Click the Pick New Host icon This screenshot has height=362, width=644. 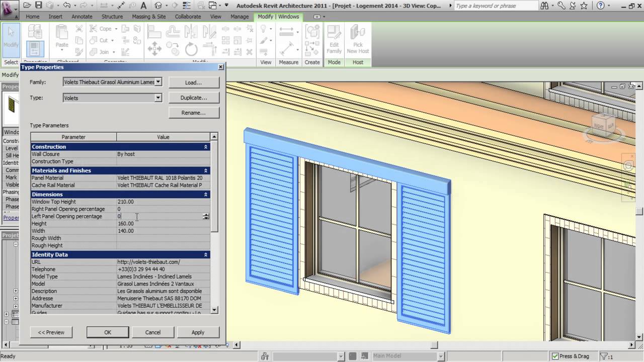[x=358, y=39]
